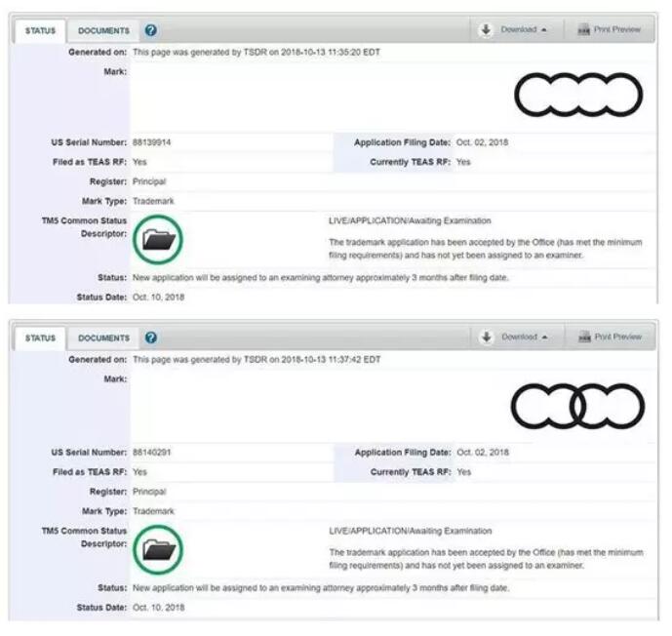Select serial number 88139914
This screenshot has width=672, height=636.
[152, 142]
